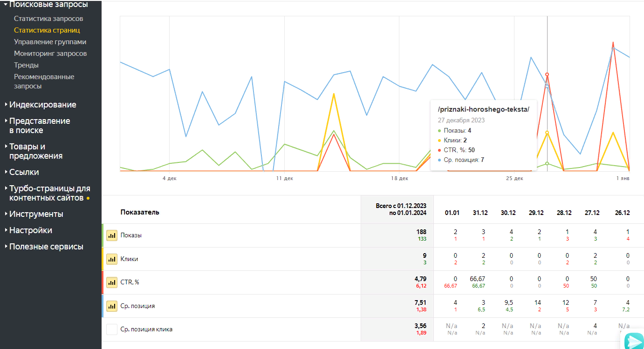644x349 pixels.
Task: Click the 25 дек axis label
Action: pyautogui.click(x=514, y=178)
